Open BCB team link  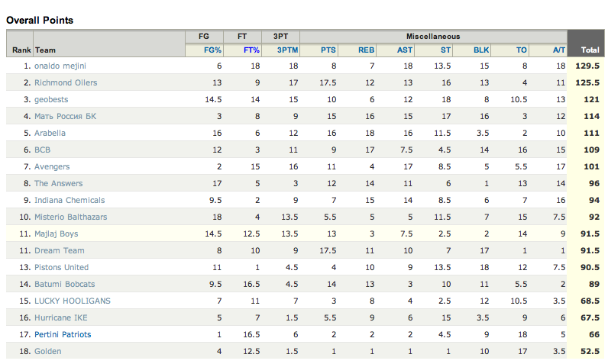(x=42, y=150)
